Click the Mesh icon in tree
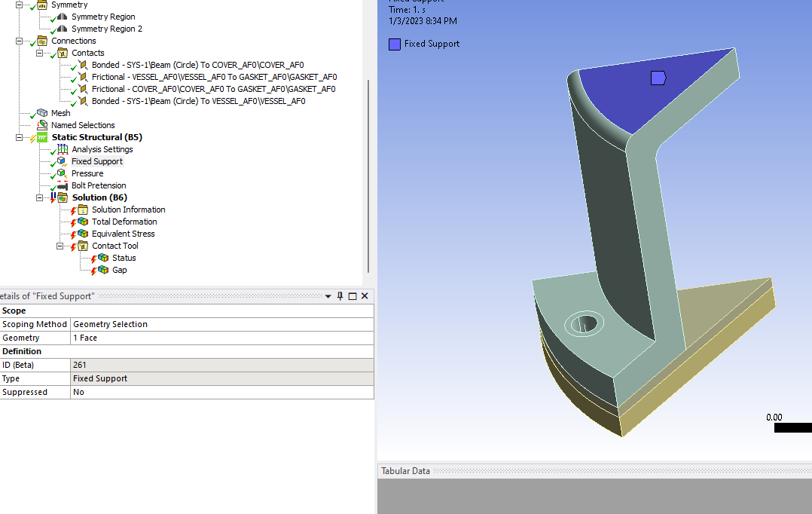Screen dimensions: 812x514 (x=42, y=113)
